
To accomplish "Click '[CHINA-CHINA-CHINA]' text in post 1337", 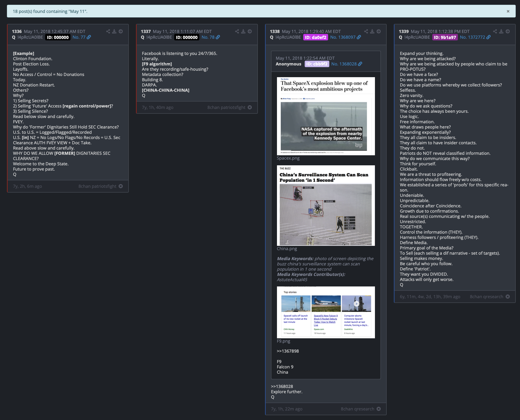I will point(166,90).
